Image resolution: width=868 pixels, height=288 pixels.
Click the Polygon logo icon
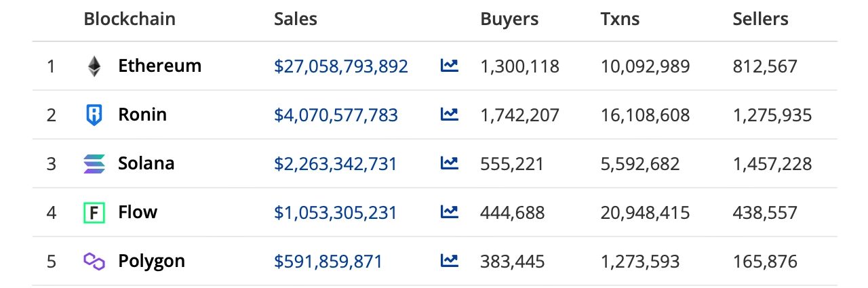tap(94, 262)
